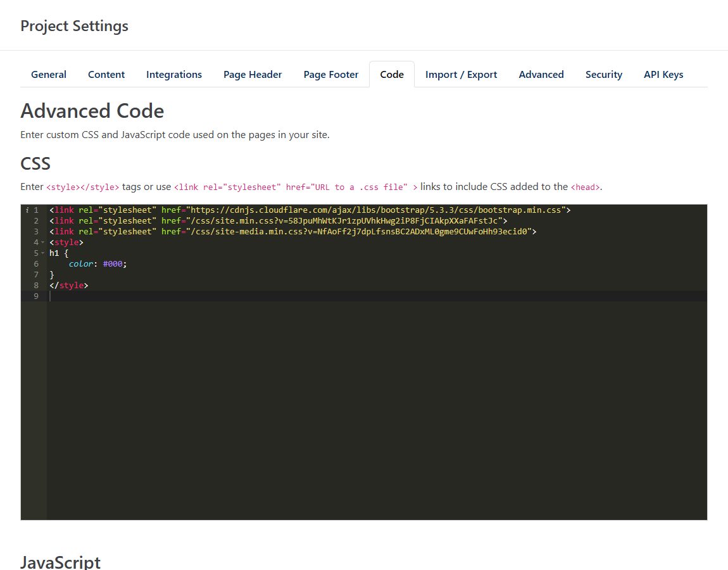728x570 pixels.
Task: Collapse the style block fold arrow on line 4
Action: click(42, 243)
